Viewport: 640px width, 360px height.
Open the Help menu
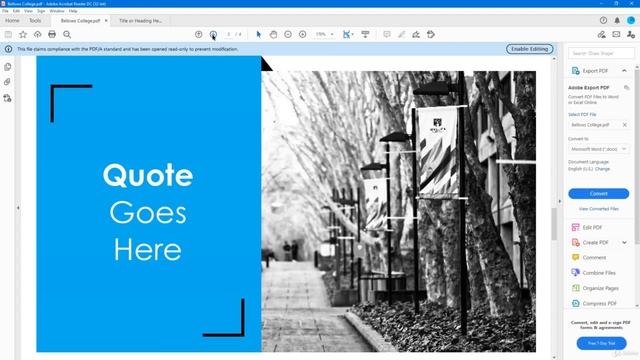73,11
